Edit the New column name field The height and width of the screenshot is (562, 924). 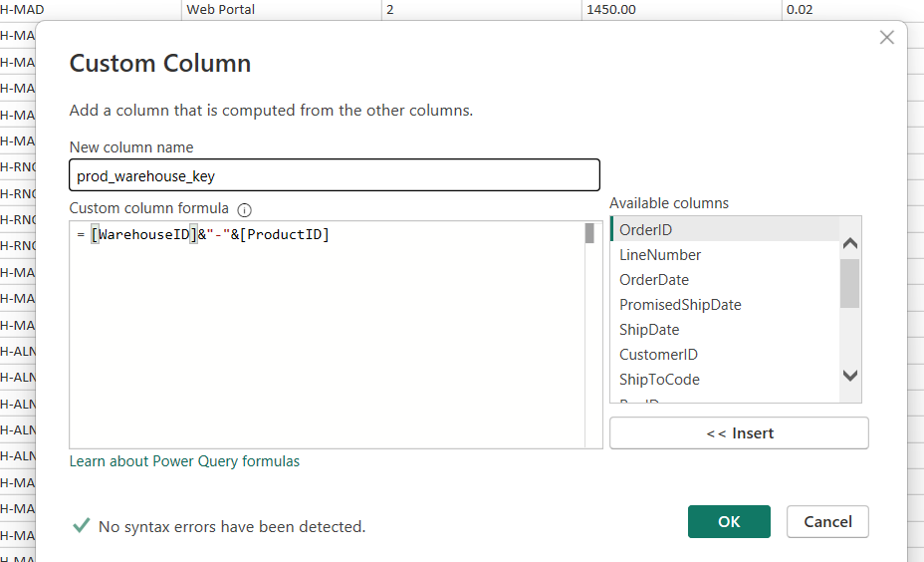(335, 175)
